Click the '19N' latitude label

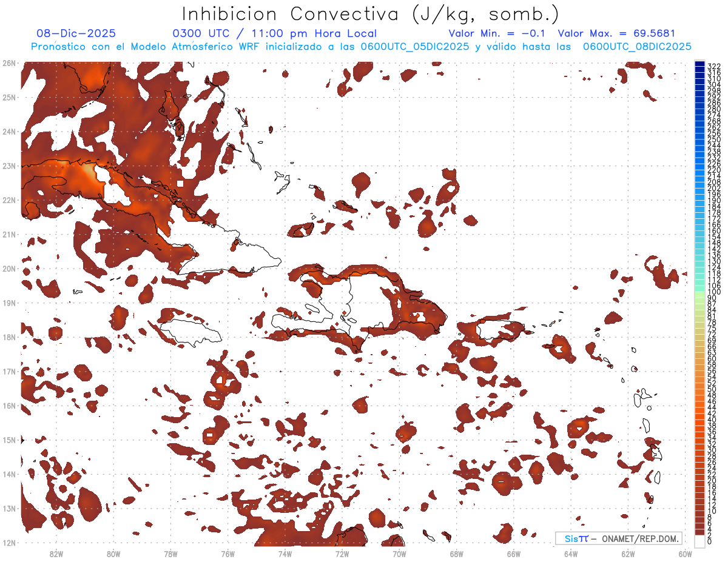(9, 303)
